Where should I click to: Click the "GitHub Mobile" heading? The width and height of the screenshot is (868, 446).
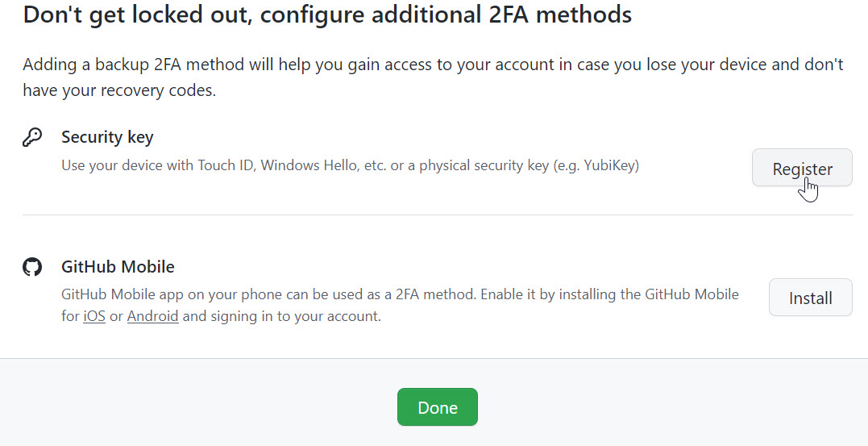point(118,267)
